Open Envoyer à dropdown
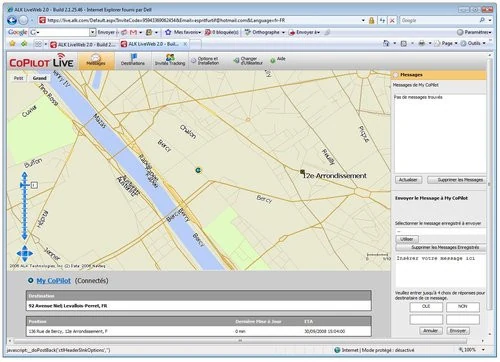The width and height of the screenshot is (500, 362). pyautogui.click(x=305, y=32)
